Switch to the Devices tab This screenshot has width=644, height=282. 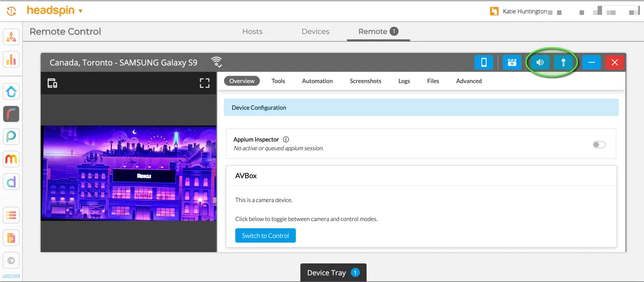click(315, 32)
